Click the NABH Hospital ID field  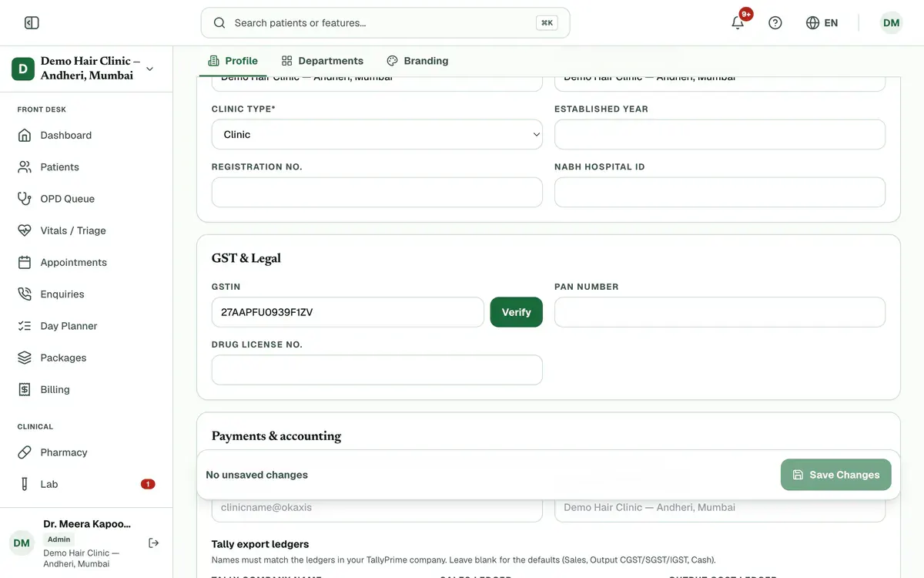coord(720,193)
